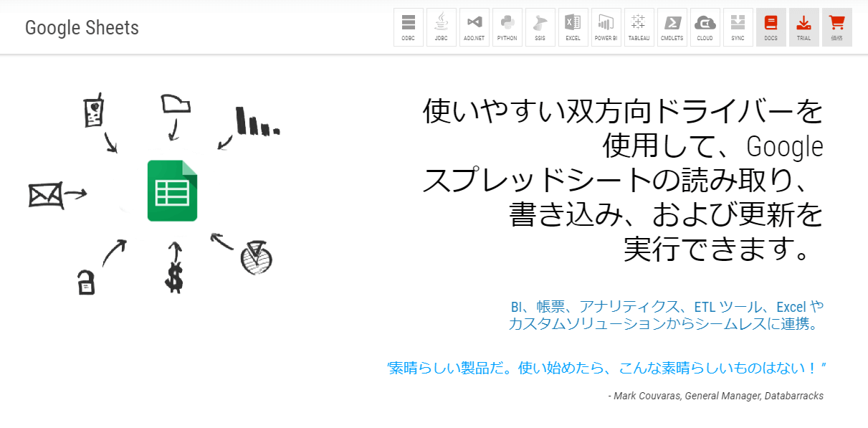Choose the Cloud icon
868x428 pixels.
pos(705,27)
